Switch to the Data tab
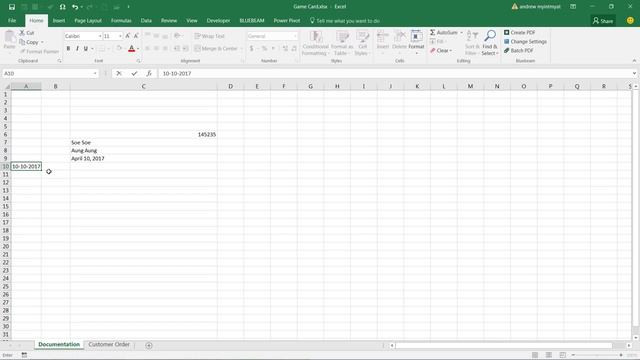This screenshot has height=360, width=640. pyautogui.click(x=146, y=20)
